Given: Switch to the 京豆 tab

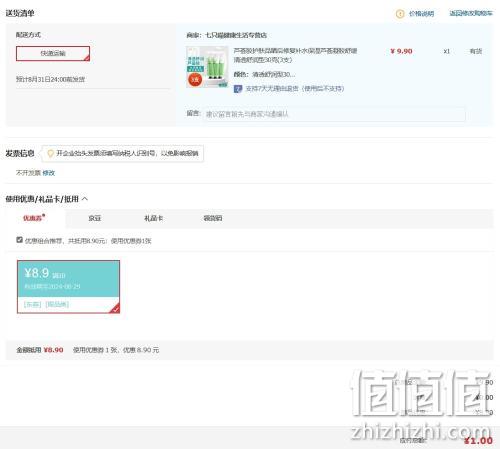Looking at the screenshot, I should point(94,218).
